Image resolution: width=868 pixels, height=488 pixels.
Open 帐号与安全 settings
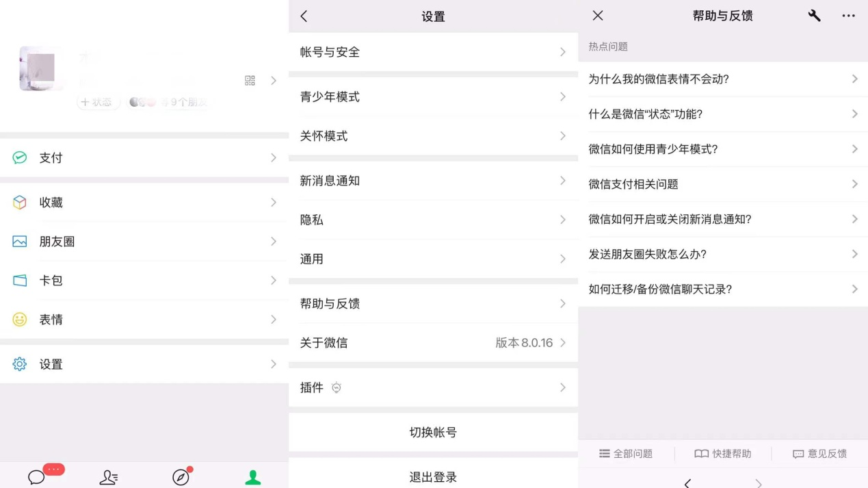click(x=434, y=52)
